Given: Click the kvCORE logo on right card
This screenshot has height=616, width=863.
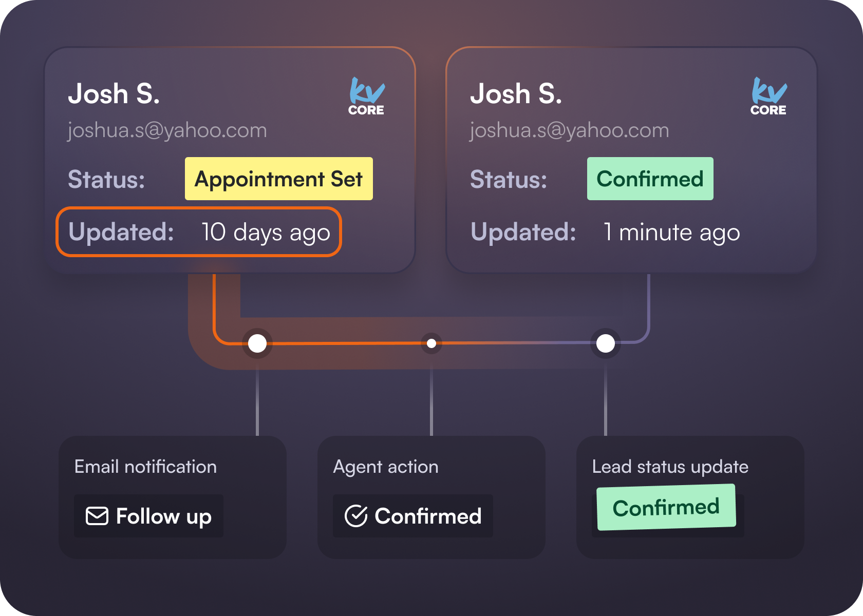Looking at the screenshot, I should pyautogui.click(x=768, y=97).
